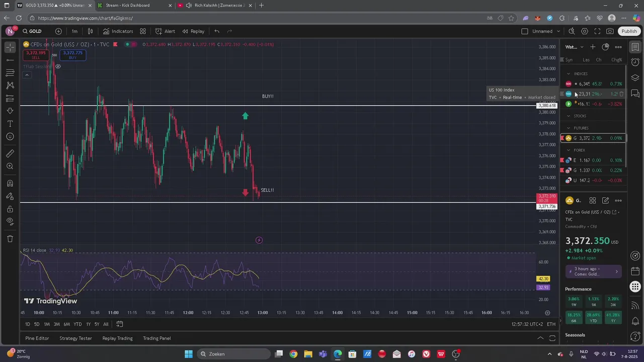The height and width of the screenshot is (362, 644).
Task: Open Windows Start menu
Action: (x=188, y=354)
